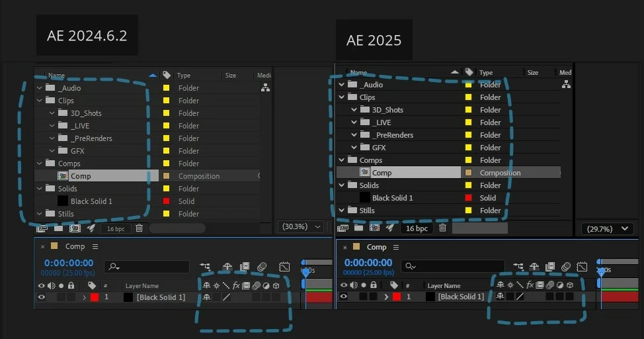
Task: Click the Hide Shy Layers toolbar button in AE 2024.6.2 timeline
Action: 227,267
